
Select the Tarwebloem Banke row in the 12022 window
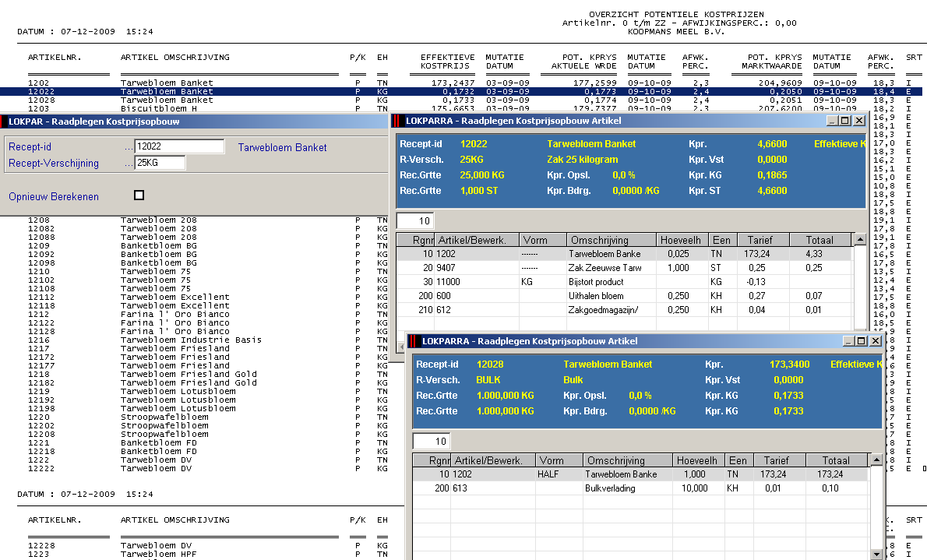tap(624, 254)
